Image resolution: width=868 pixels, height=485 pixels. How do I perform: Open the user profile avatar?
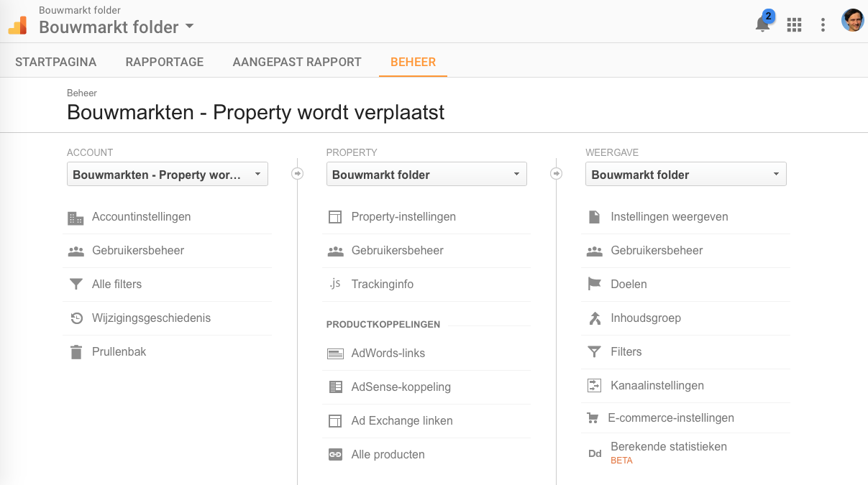pyautogui.click(x=852, y=21)
